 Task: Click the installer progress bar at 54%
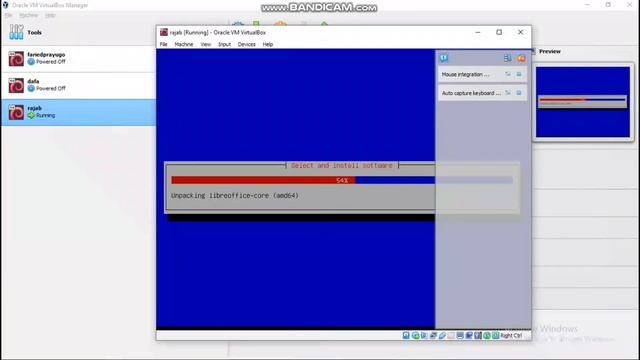342,180
